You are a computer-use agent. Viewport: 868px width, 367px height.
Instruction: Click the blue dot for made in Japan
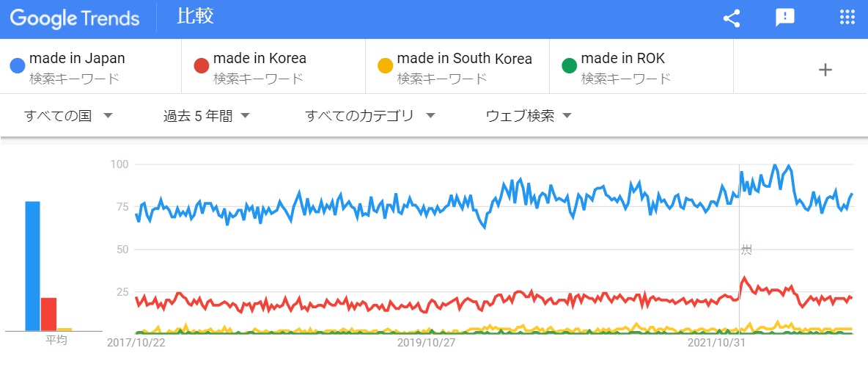(x=18, y=67)
